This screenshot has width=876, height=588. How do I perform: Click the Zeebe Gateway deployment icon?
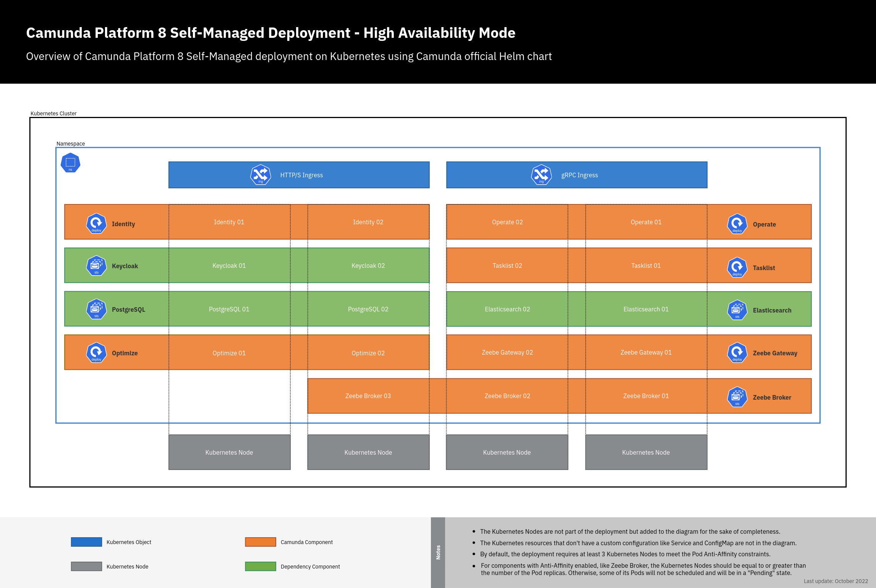737,353
